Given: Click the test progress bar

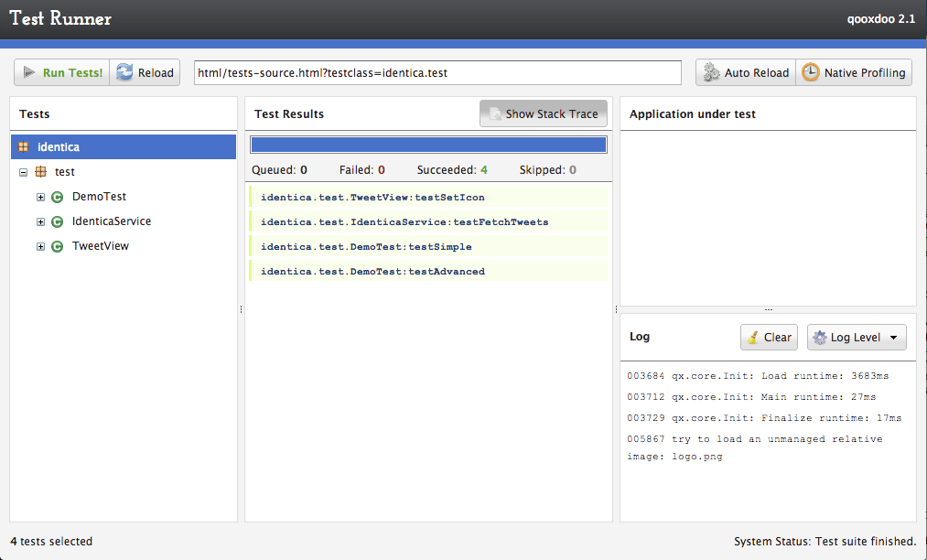Looking at the screenshot, I should pyautogui.click(x=428, y=144).
